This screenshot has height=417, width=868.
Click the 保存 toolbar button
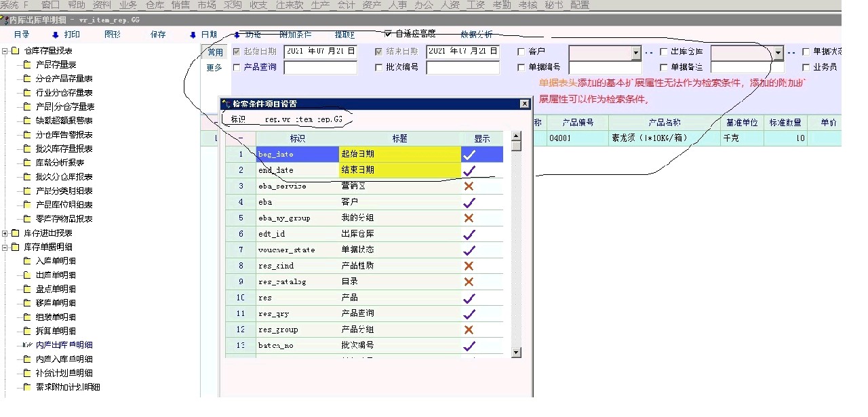coord(158,35)
